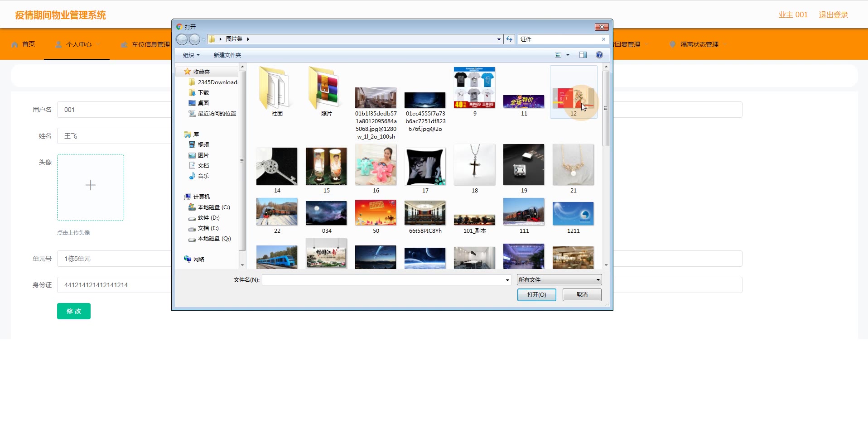Select key image named 14

(x=277, y=170)
